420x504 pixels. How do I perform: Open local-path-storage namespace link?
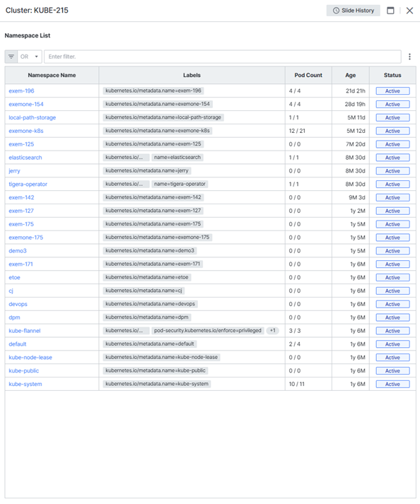(32, 117)
